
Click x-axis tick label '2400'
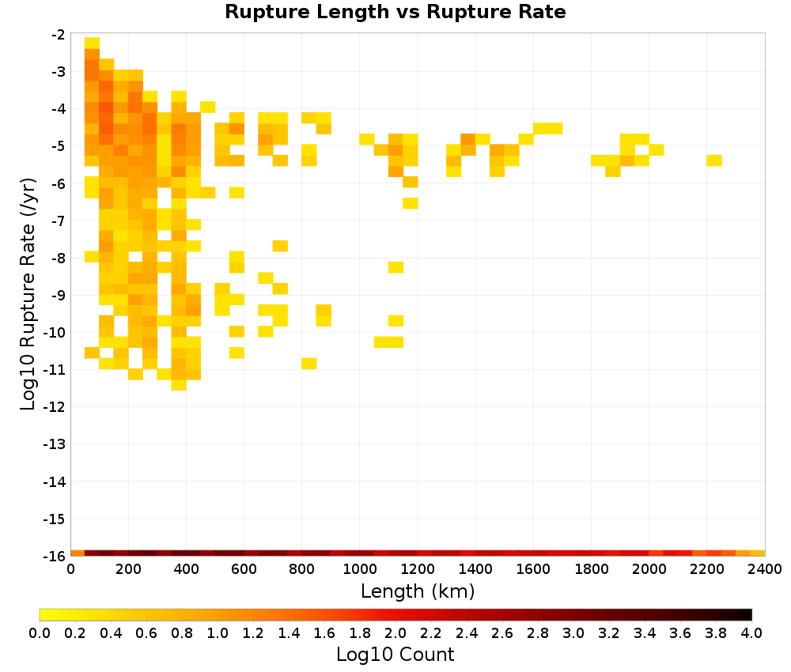pos(765,570)
